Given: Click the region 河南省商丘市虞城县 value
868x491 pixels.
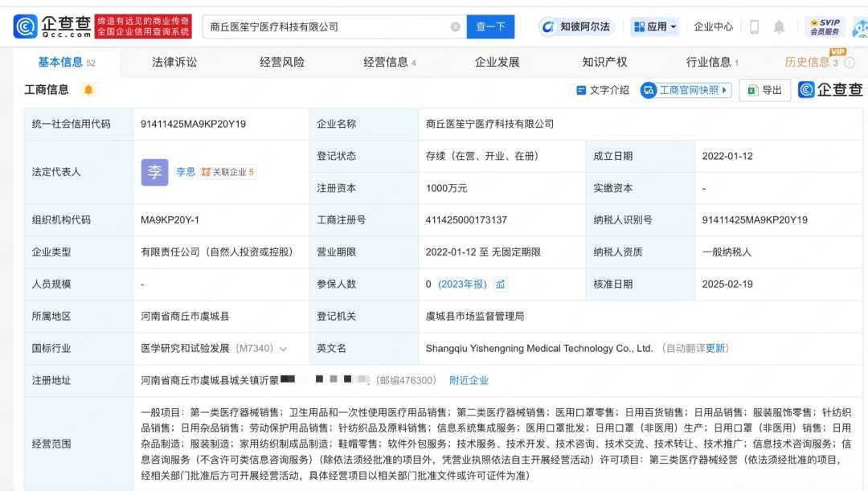Looking at the screenshot, I should (x=185, y=316).
